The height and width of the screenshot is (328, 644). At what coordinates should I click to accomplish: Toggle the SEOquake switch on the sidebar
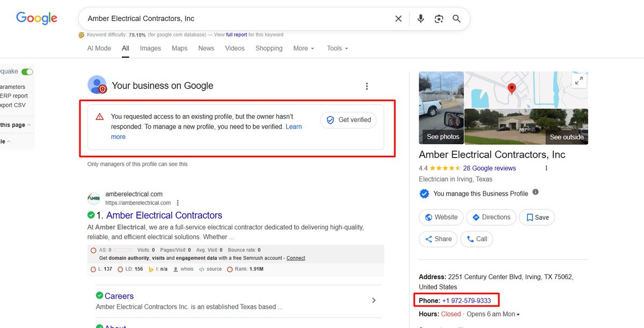27,72
